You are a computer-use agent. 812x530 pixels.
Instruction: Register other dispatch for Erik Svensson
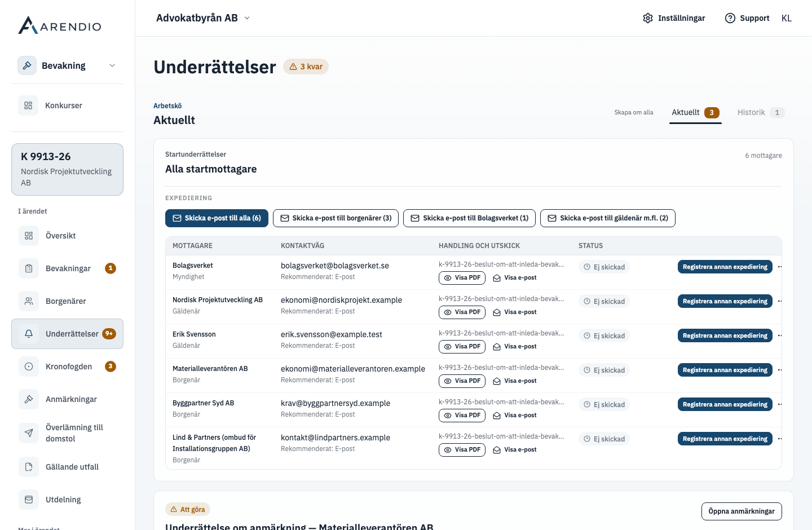point(725,335)
